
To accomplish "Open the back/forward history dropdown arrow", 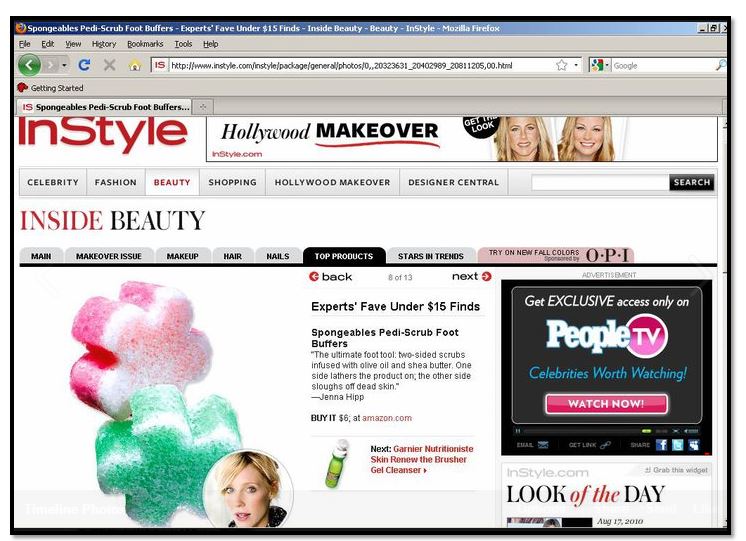I will [64, 65].
